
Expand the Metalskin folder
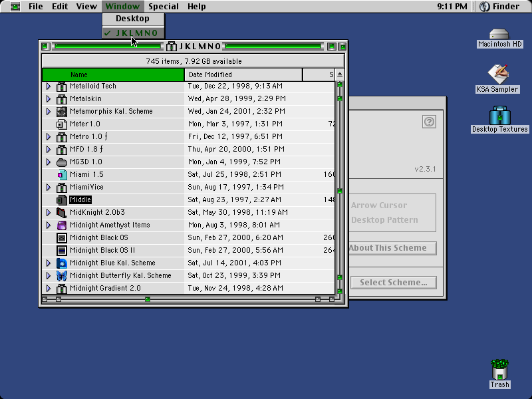coord(49,98)
